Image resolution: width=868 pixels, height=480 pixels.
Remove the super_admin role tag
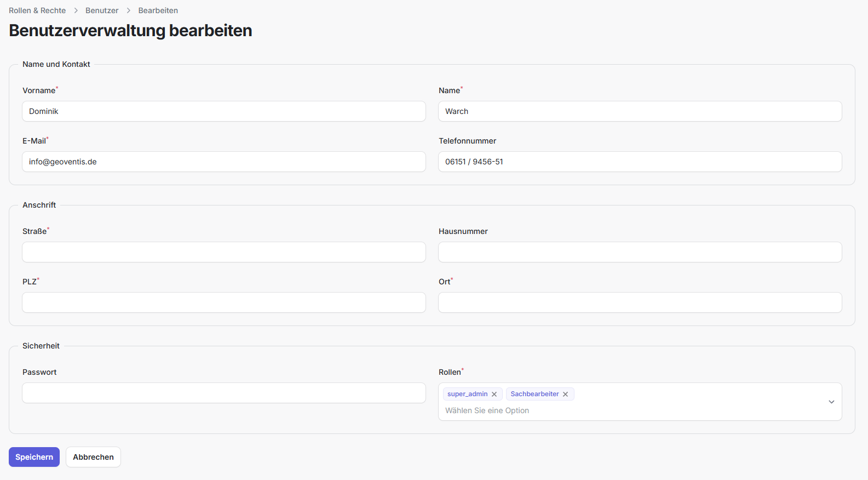tap(494, 395)
